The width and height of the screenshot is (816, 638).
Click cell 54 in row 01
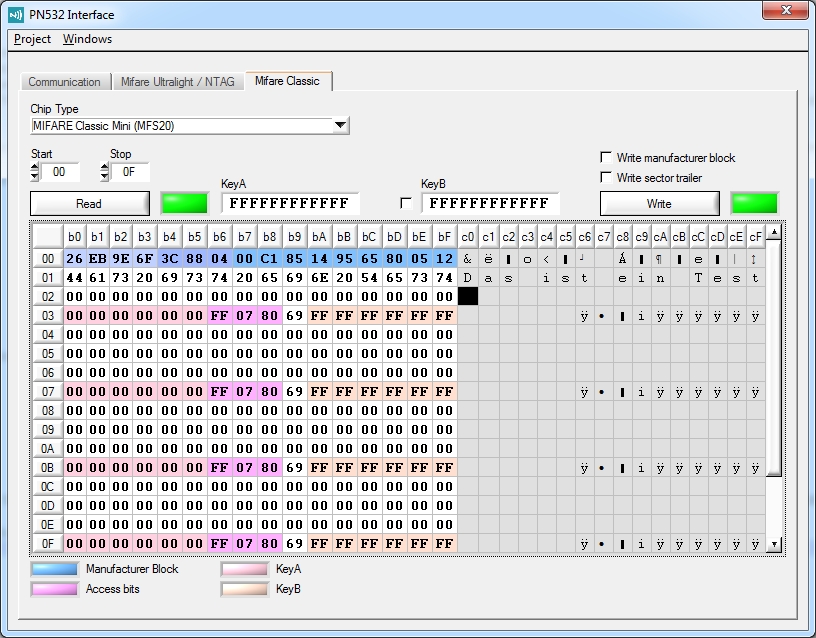369,278
